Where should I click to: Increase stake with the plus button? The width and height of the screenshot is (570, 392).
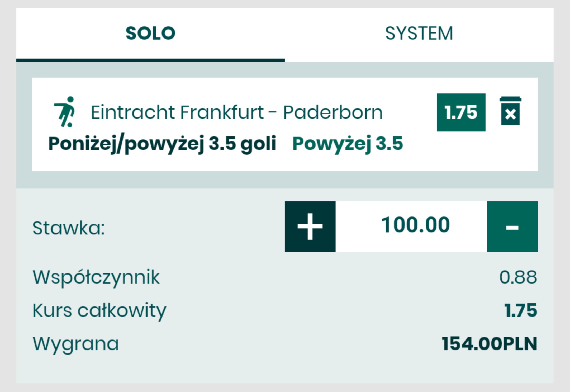(x=310, y=226)
